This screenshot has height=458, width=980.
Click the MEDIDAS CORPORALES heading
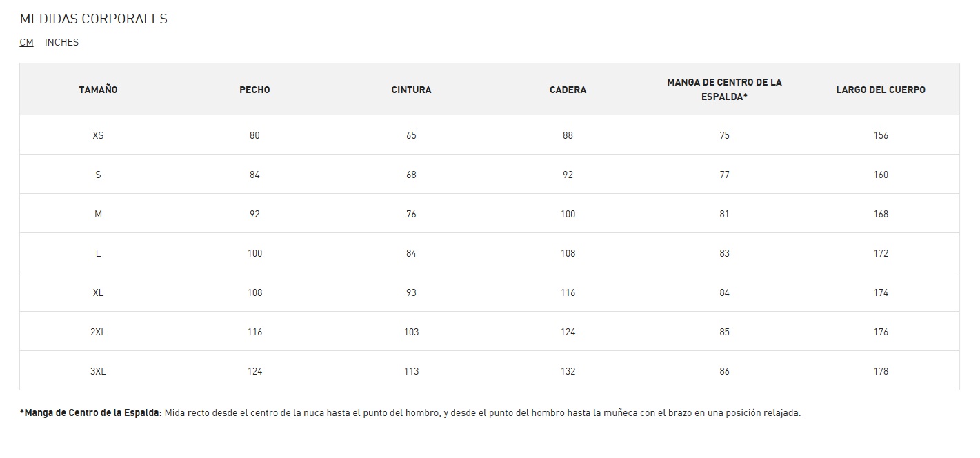[x=94, y=19]
